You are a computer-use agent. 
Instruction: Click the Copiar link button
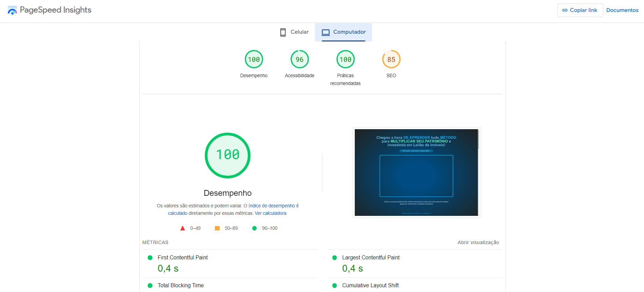(x=580, y=10)
